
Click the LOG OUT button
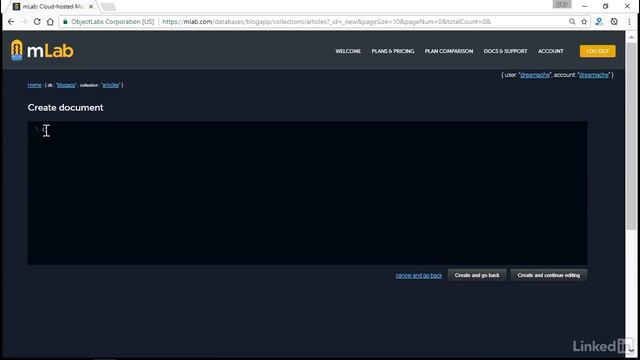[597, 51]
